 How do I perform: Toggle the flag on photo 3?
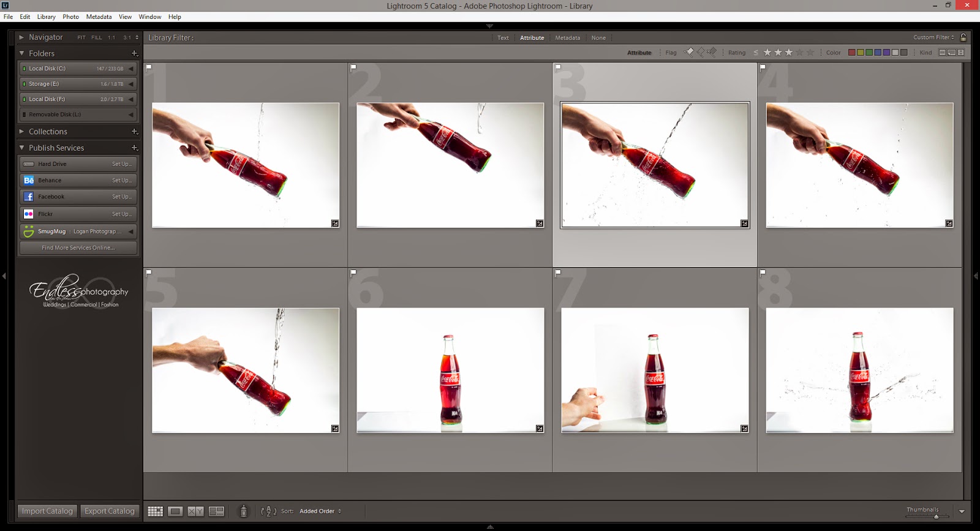point(558,67)
